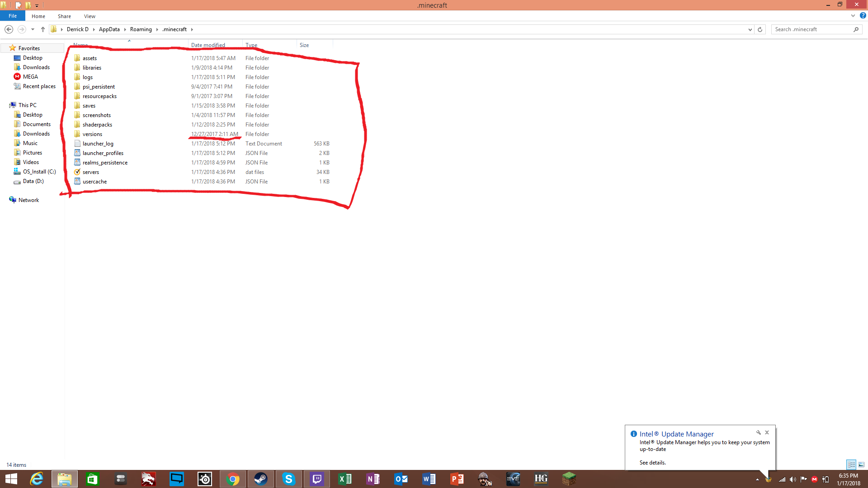Screen dimensions: 868x488
Task: Open recent locations dropdown arrow
Action: pos(33,29)
